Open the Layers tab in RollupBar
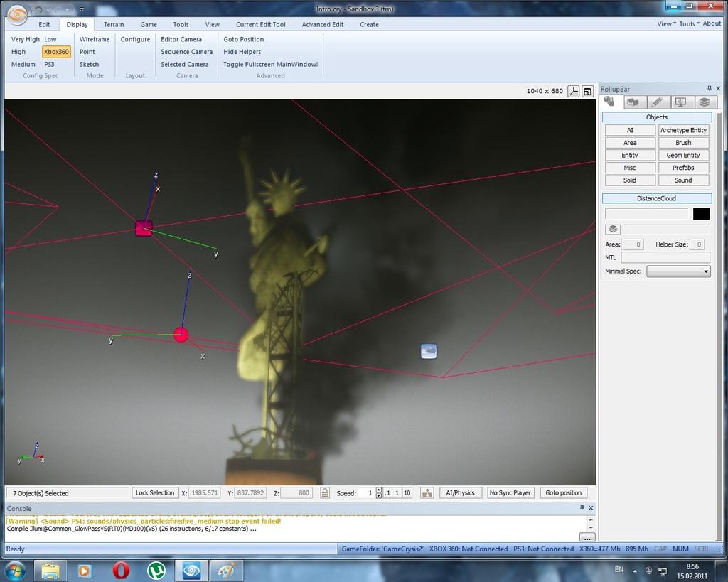This screenshot has height=582, width=728. 704,102
